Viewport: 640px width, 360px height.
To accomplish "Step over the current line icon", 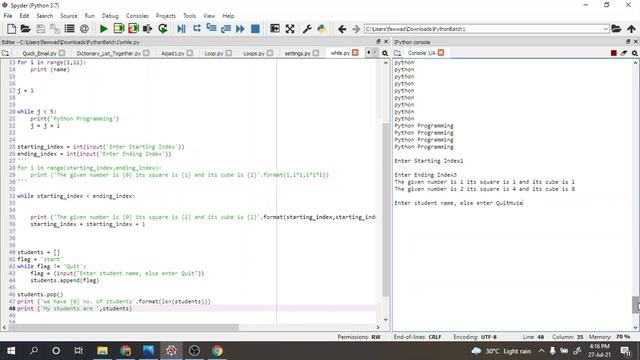I will pyautogui.click(x=197, y=29).
